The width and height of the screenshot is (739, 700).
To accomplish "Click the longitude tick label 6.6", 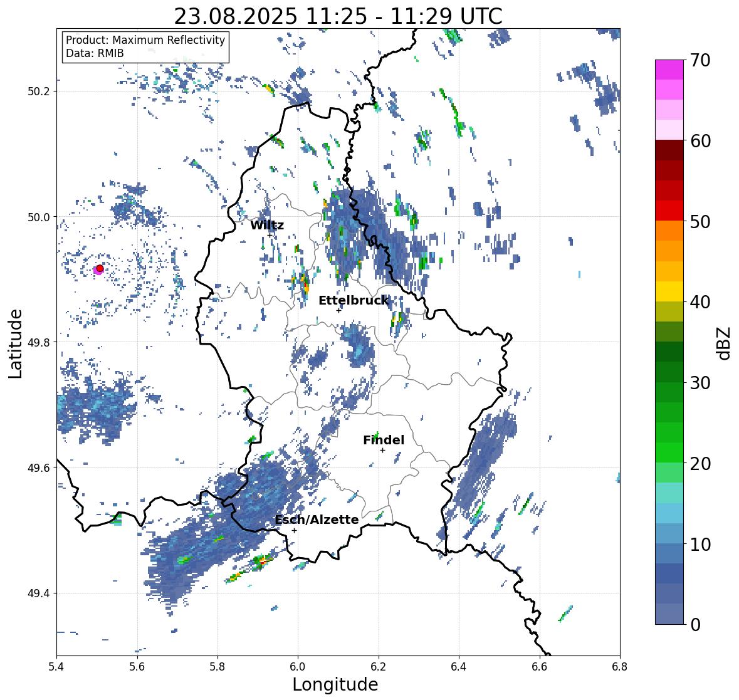I will coord(540,666).
